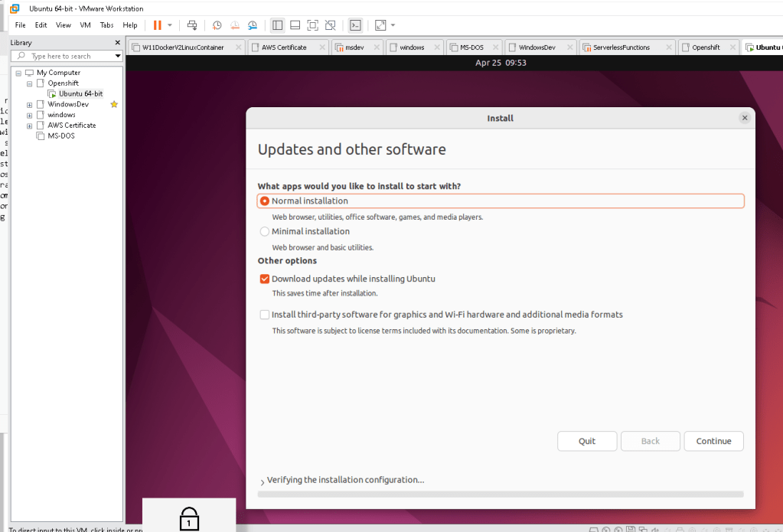Send Ctrl+Alt+Del to the VM

tap(192, 25)
